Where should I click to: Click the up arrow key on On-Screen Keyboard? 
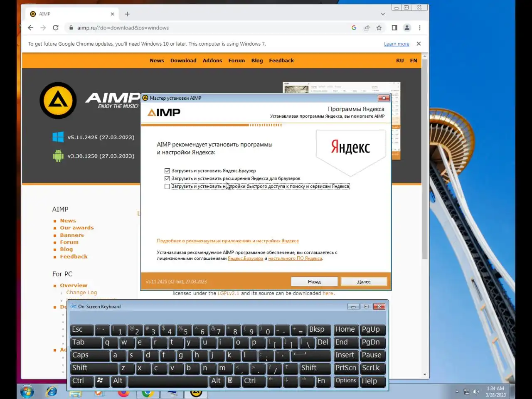(x=291, y=368)
